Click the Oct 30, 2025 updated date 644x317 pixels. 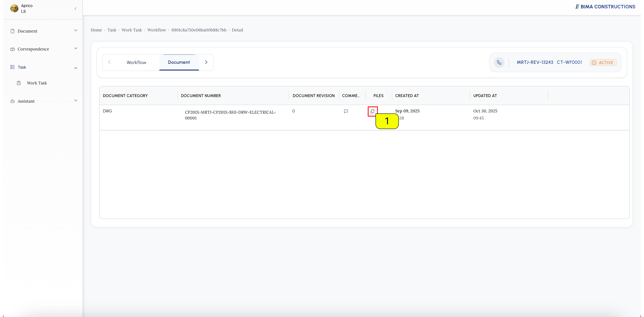(x=485, y=111)
